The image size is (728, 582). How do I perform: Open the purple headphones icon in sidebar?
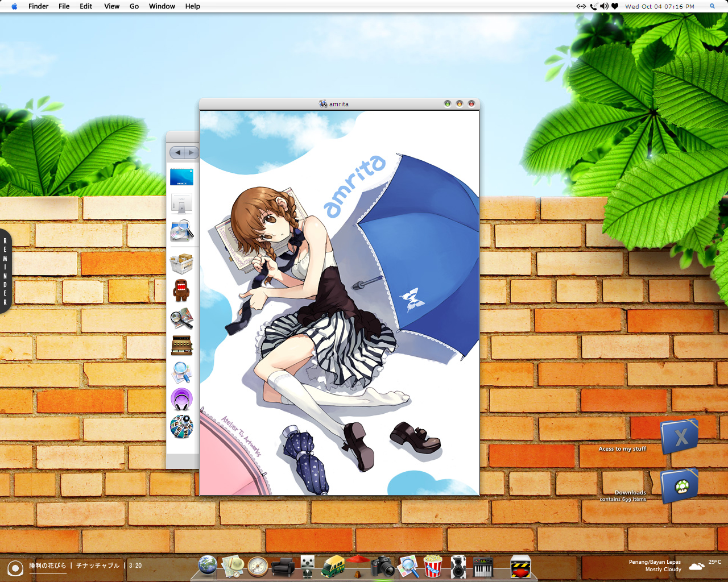click(181, 400)
